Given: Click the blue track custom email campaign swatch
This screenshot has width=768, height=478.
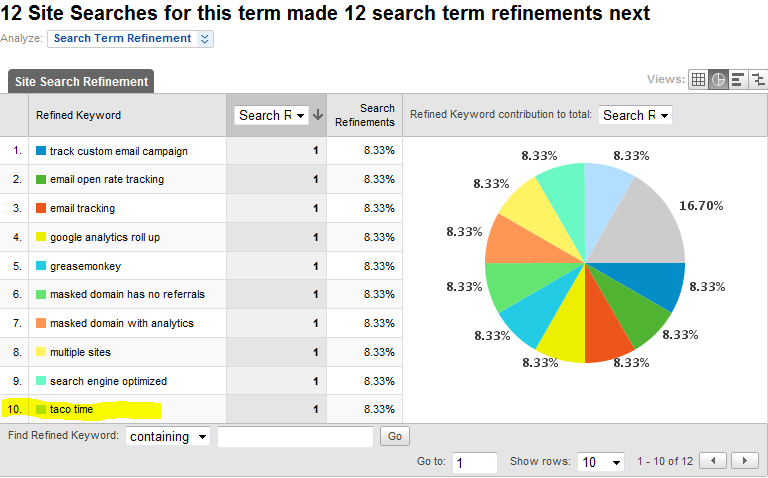Looking at the screenshot, I should (x=41, y=151).
